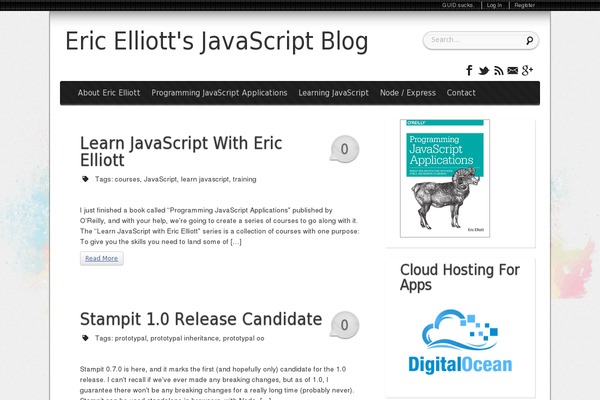The image size is (600, 400).
Task: Open the Facebook social icon
Action: (x=469, y=70)
